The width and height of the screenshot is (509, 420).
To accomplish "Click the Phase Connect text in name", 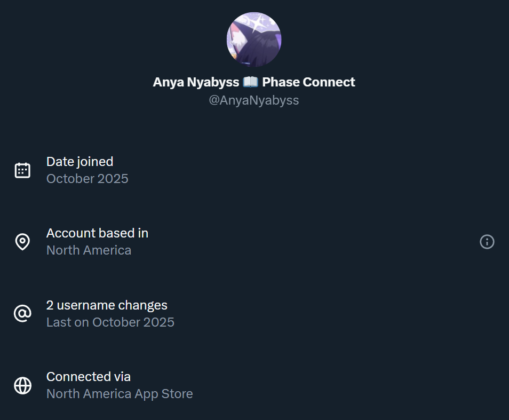I will pyautogui.click(x=308, y=82).
